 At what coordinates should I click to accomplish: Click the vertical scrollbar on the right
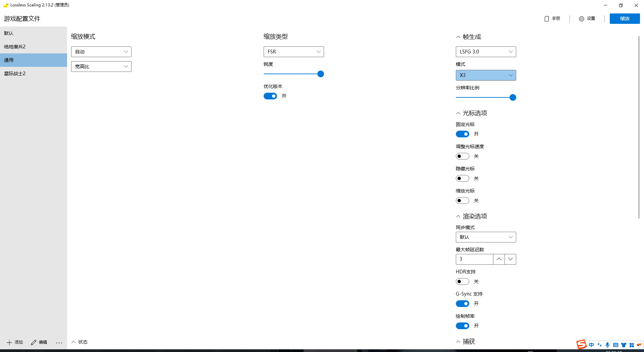639,128
